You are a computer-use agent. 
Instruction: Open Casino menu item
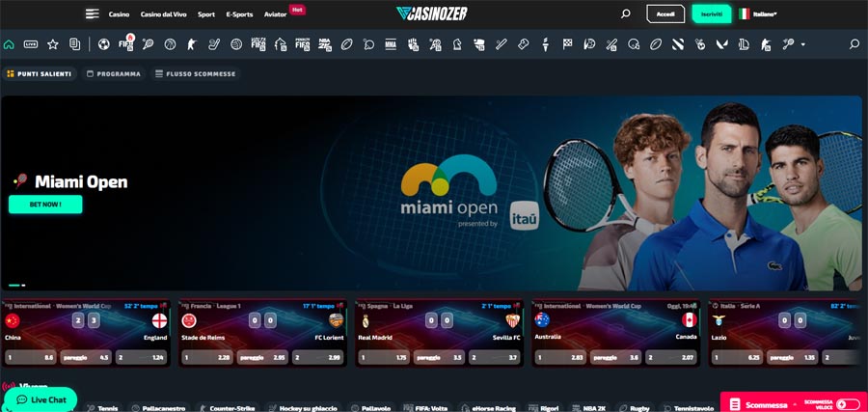click(119, 14)
